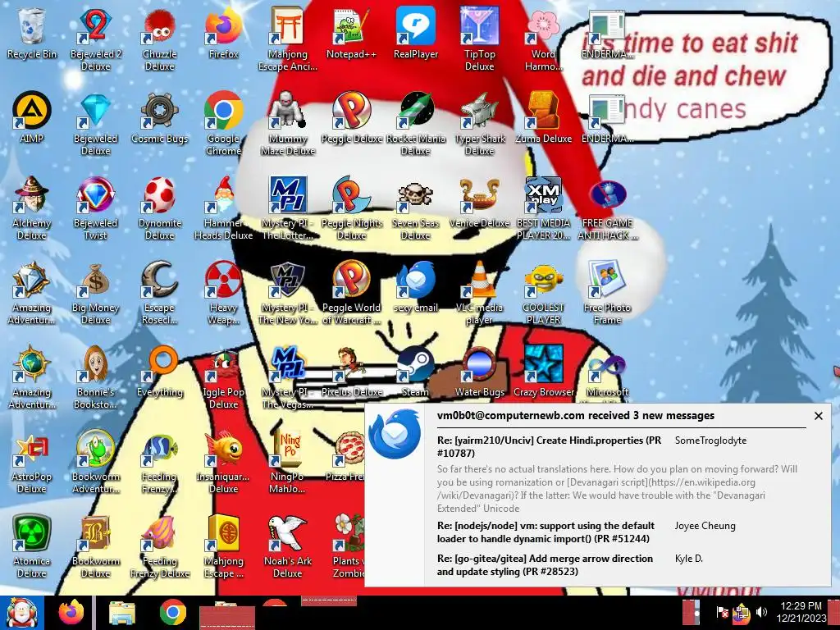Launch Bejeweled 2 Deluxe shortcut
This screenshot has height=630, width=840.
coord(95,39)
